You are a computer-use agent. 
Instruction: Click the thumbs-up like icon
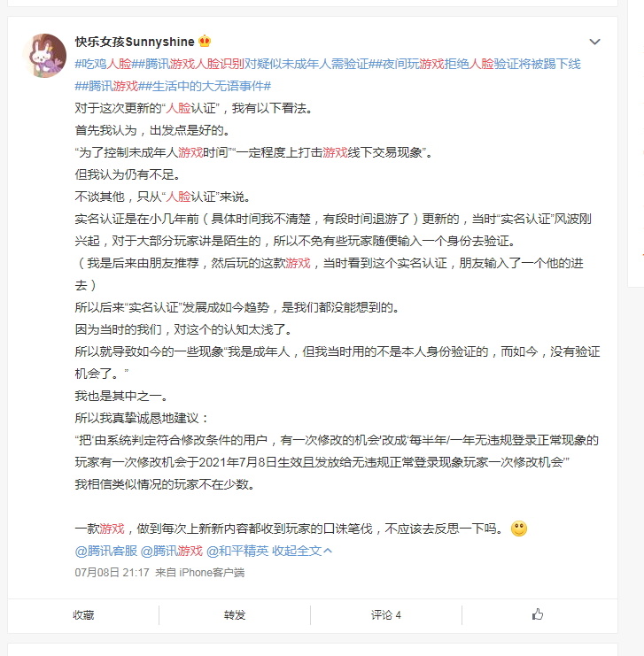pos(538,614)
